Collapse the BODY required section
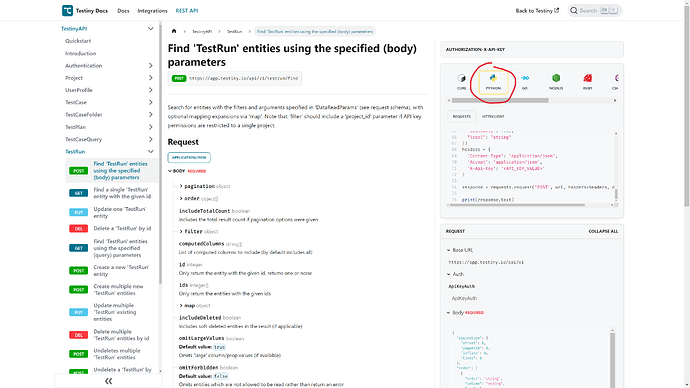The width and height of the screenshot is (690, 388). [x=170, y=171]
